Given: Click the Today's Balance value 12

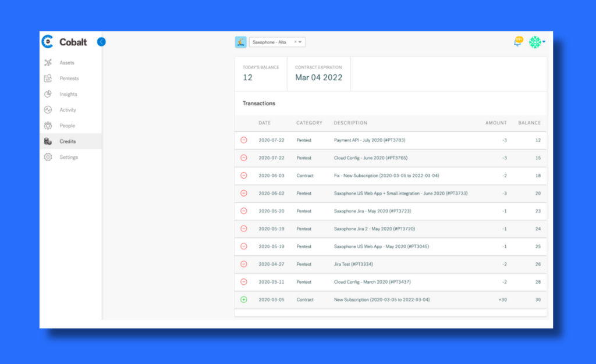Looking at the screenshot, I should click(x=247, y=77).
